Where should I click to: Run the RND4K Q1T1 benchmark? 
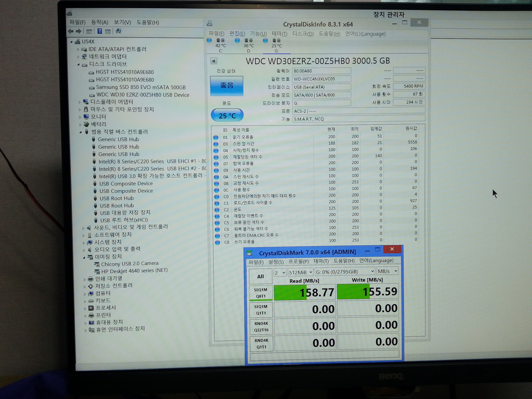click(261, 343)
